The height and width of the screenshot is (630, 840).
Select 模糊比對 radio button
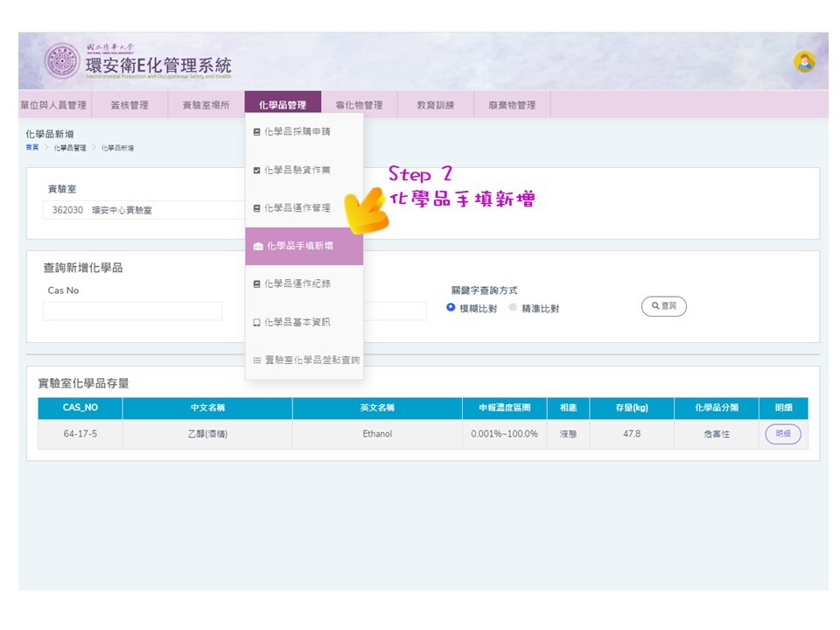(451, 308)
